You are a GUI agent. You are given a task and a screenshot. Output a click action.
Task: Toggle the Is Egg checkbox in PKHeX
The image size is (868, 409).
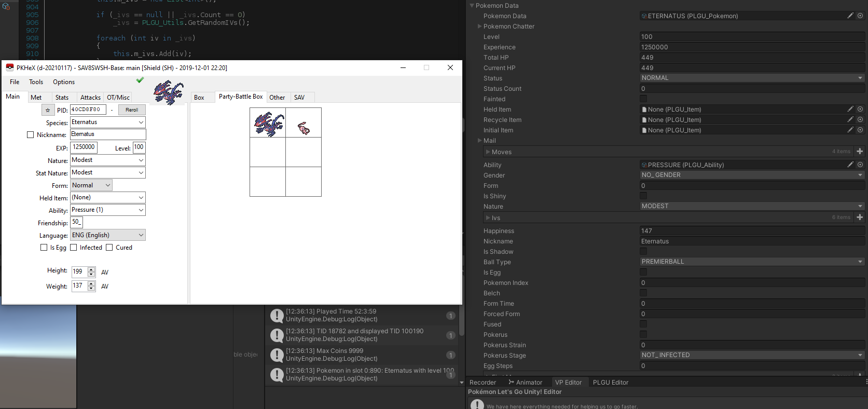tap(44, 248)
